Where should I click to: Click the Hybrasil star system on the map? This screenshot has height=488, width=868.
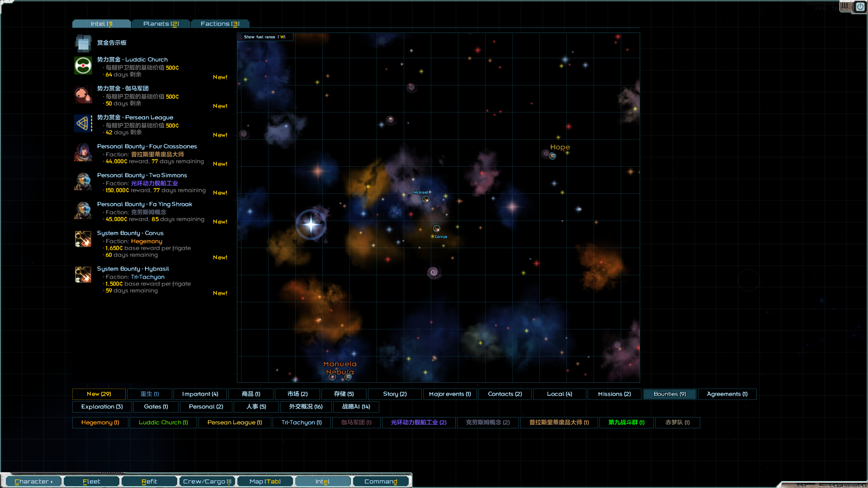coord(425,199)
